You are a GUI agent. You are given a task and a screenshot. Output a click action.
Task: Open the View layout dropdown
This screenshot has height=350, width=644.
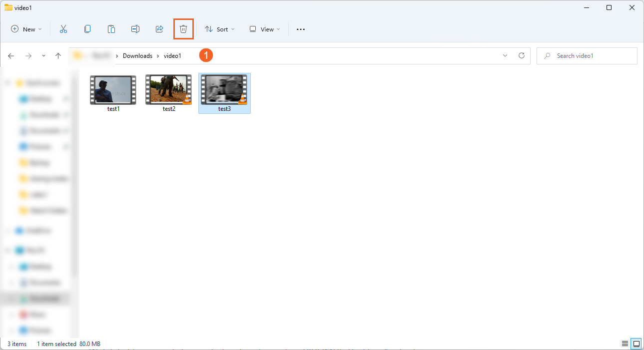265,29
